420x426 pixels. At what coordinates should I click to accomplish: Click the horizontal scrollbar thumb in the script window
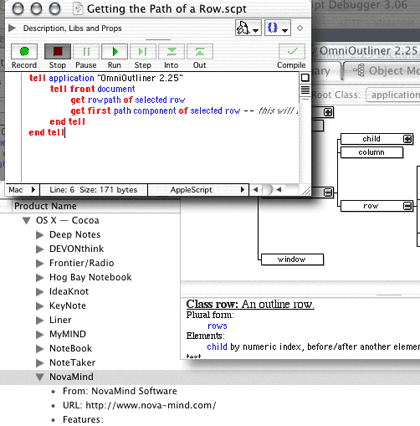coord(268,190)
